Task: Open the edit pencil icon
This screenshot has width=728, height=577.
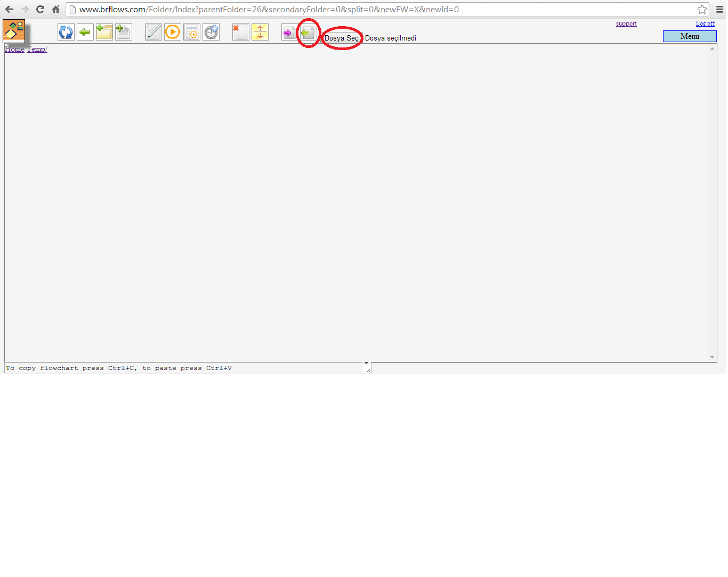Action: [x=153, y=33]
